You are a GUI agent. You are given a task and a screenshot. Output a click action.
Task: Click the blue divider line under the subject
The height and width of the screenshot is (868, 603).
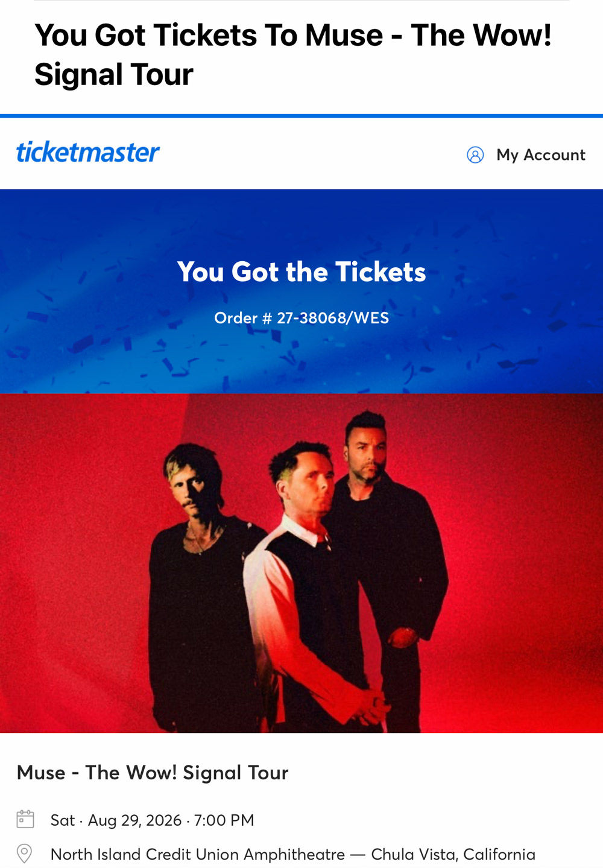(301, 116)
